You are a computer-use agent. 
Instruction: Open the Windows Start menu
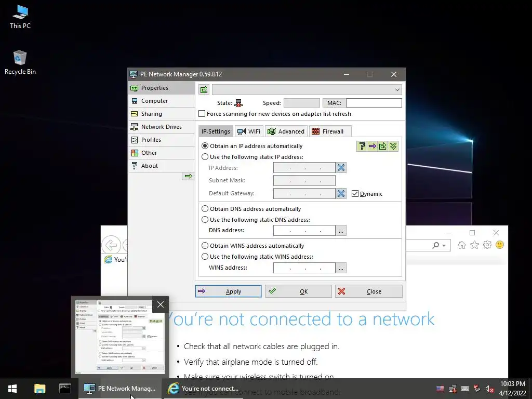(12, 389)
